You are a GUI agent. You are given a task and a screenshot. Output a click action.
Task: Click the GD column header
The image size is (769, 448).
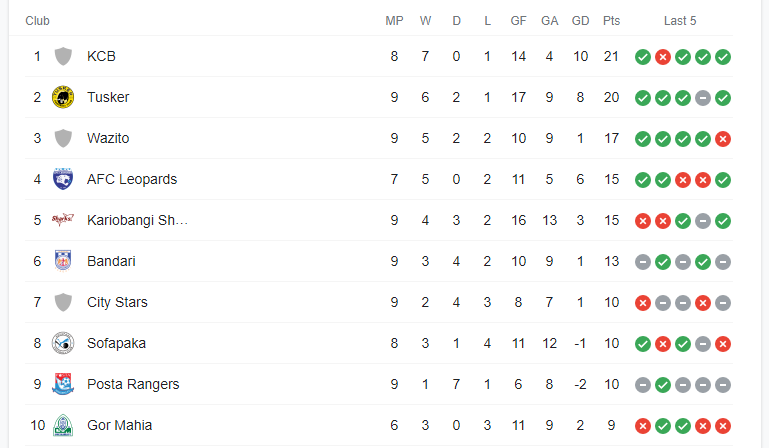580,21
